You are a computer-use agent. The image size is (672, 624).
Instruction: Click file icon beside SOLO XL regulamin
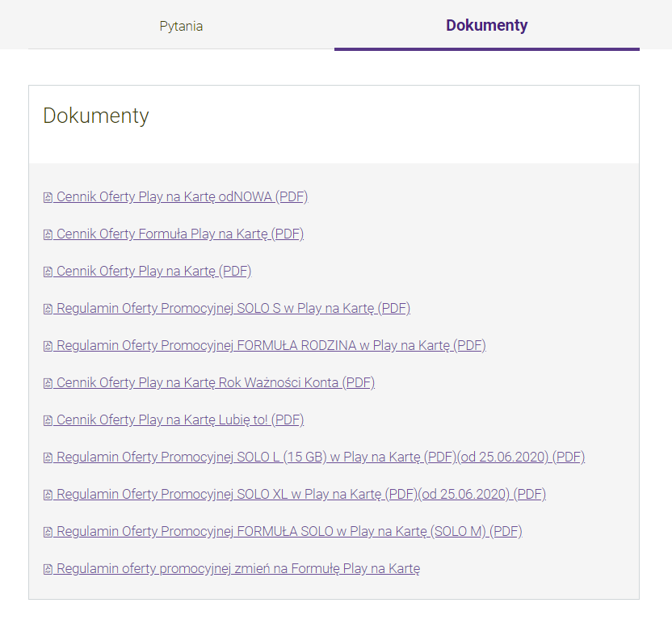48,495
